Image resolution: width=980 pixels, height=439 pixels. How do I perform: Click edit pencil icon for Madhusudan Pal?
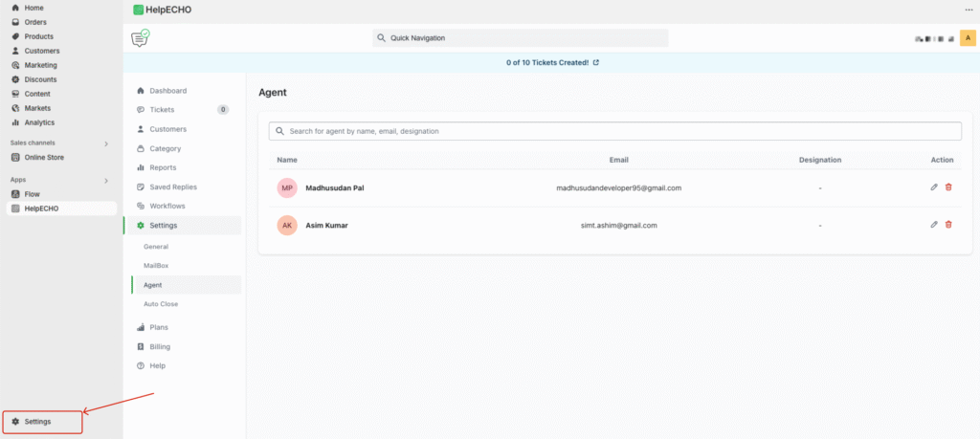[x=934, y=187]
